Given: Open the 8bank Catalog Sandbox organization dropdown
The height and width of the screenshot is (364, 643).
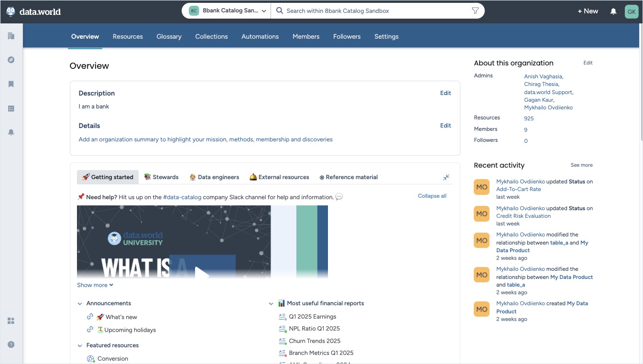Looking at the screenshot, I should point(227,11).
